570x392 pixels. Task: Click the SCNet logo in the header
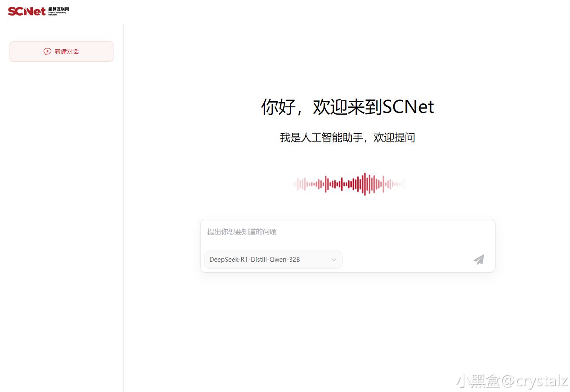pos(38,11)
